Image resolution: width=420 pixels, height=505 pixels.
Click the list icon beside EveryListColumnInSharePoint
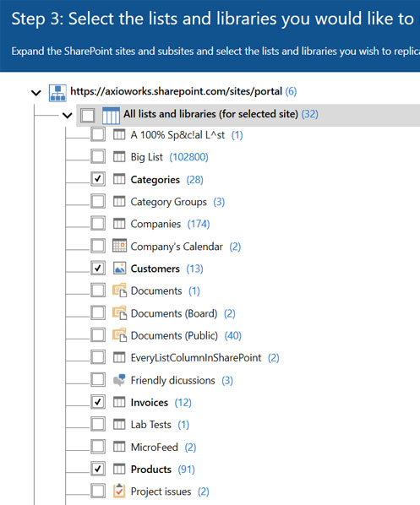[x=119, y=357]
